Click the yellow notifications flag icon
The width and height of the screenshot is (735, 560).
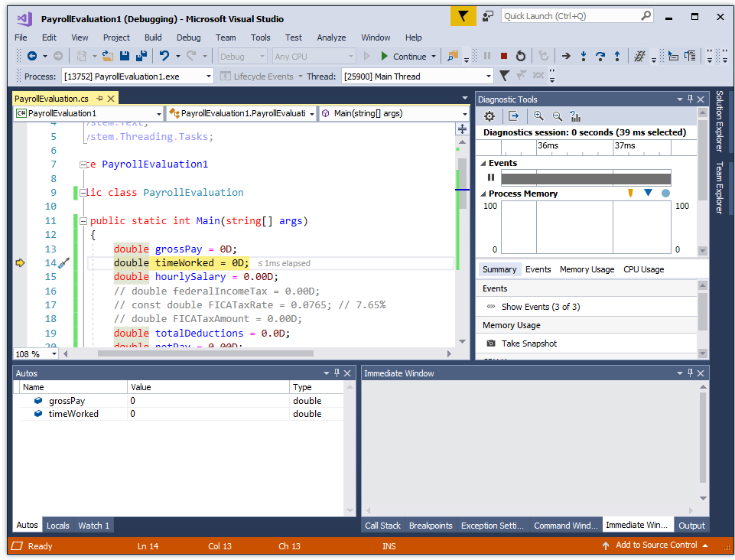463,16
